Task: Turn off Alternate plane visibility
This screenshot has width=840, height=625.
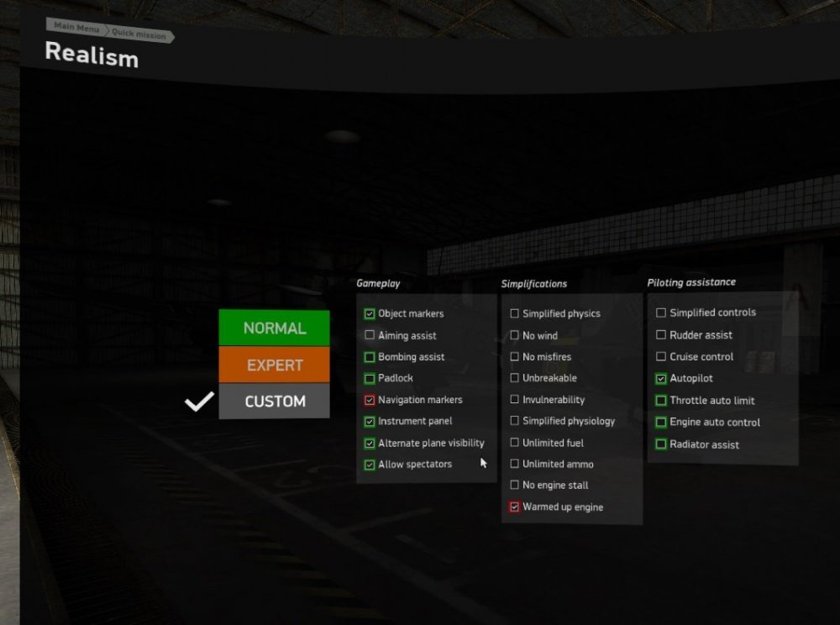Action: (x=368, y=443)
